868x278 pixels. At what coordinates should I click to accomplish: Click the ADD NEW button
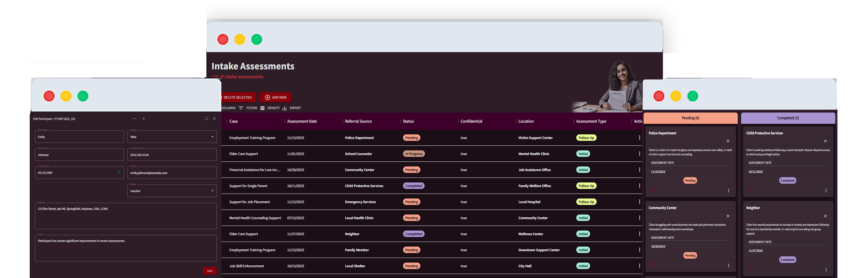pos(275,97)
